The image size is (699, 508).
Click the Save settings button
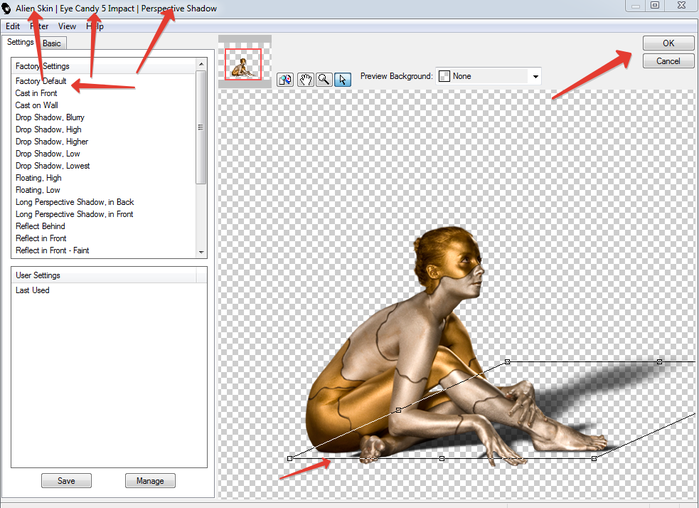coord(66,481)
